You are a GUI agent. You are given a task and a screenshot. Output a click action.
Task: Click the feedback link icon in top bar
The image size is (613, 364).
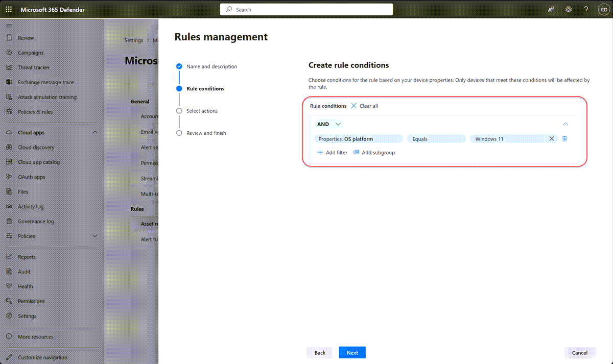(x=551, y=9)
